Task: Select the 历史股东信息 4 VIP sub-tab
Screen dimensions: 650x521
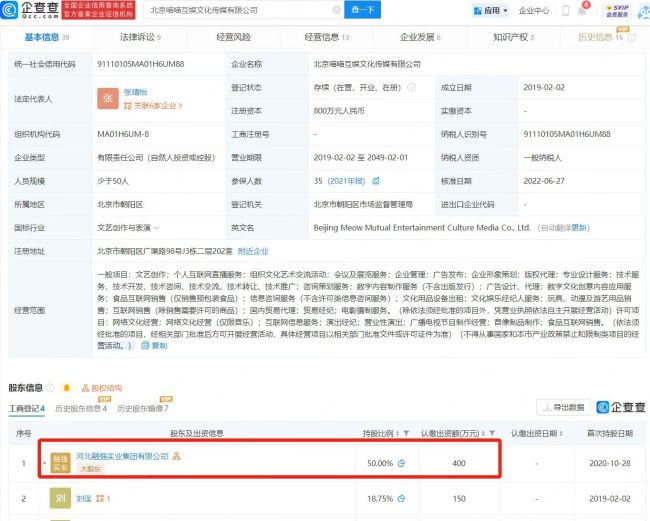Action: tap(81, 408)
